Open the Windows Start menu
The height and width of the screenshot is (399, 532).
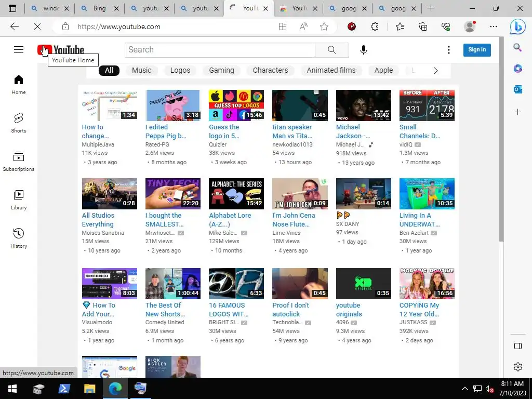click(12, 389)
